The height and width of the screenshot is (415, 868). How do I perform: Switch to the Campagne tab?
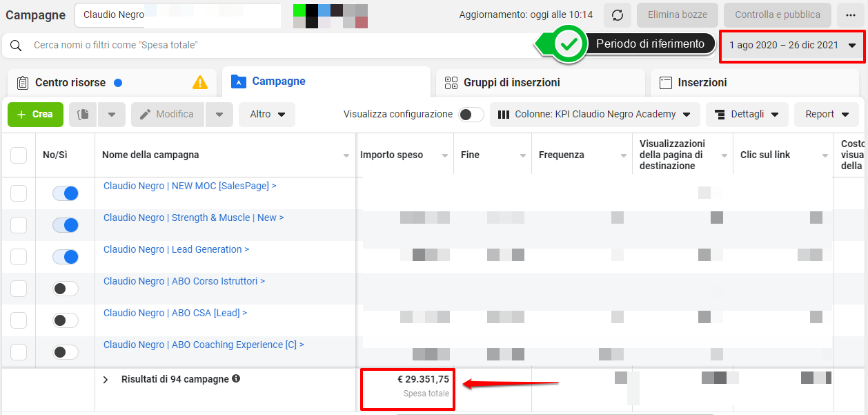coord(326,81)
